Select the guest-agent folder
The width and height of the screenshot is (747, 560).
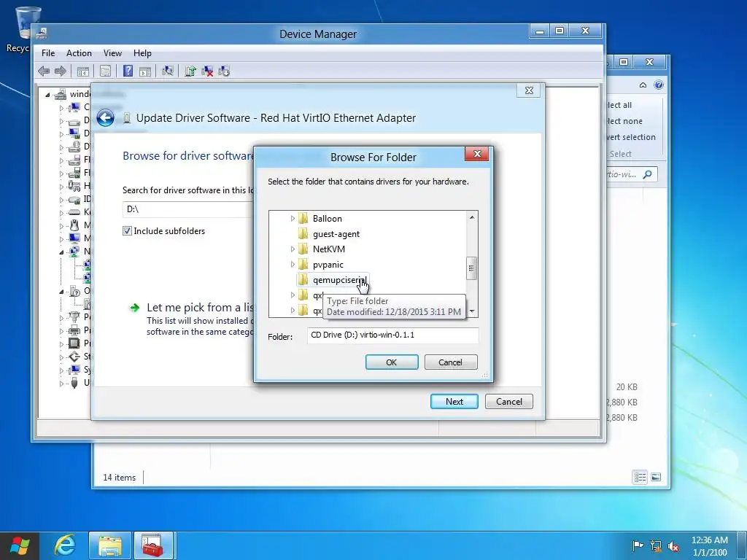pyautogui.click(x=336, y=234)
